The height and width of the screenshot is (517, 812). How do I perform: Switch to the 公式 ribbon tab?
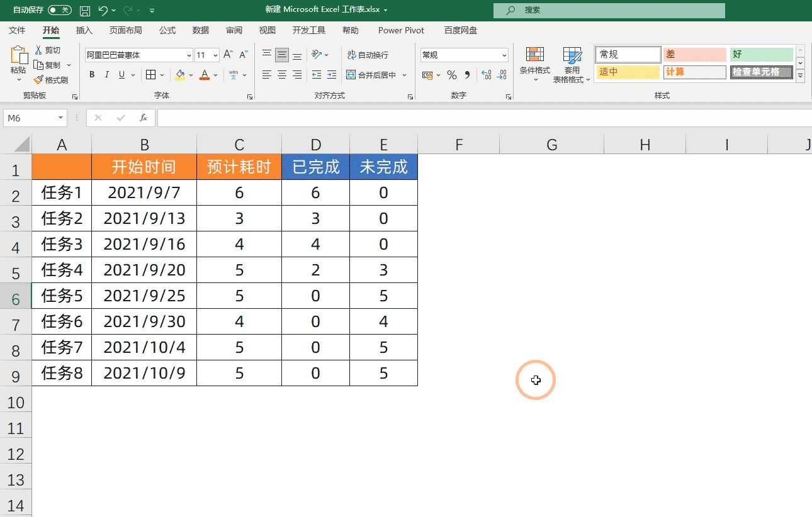[167, 30]
